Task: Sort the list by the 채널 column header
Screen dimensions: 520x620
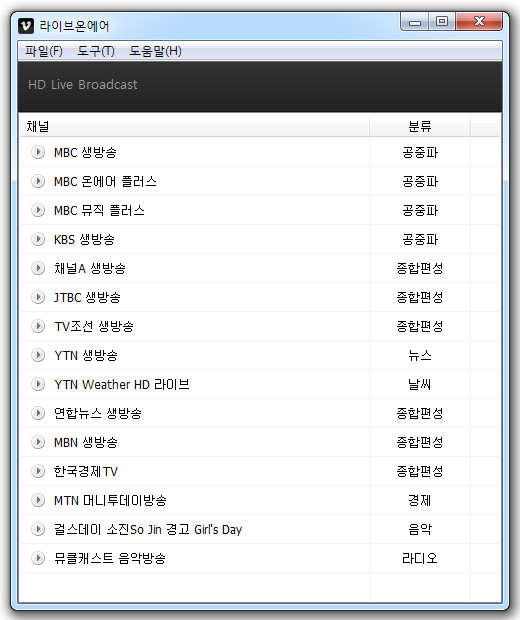Action: coord(195,126)
